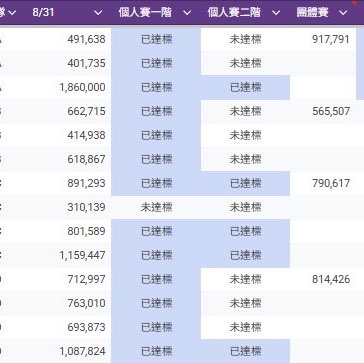Click 個人賽一階 已達標 in the 693,873 row
Screen dimensions: 364x363
coord(156,327)
